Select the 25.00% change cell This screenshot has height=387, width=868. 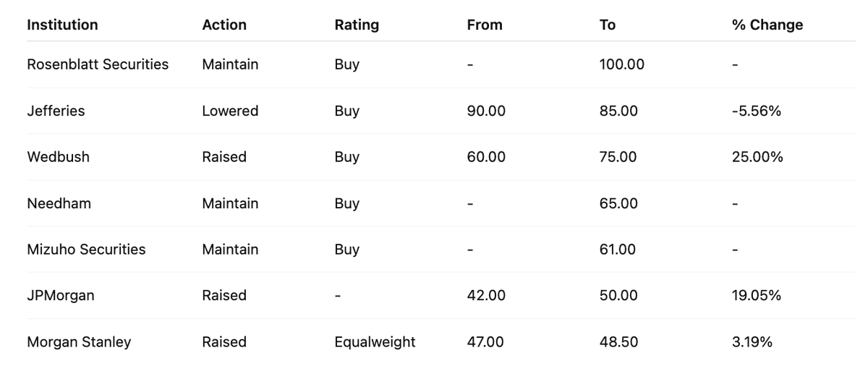757,157
